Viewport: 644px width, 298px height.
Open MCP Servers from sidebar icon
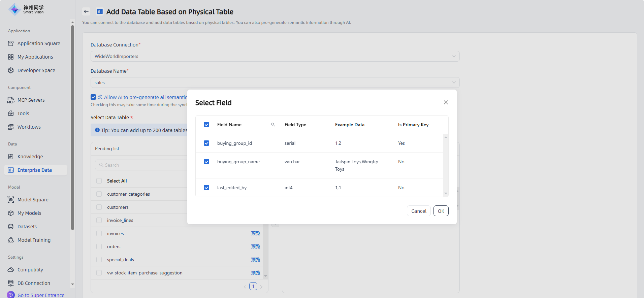tap(11, 100)
